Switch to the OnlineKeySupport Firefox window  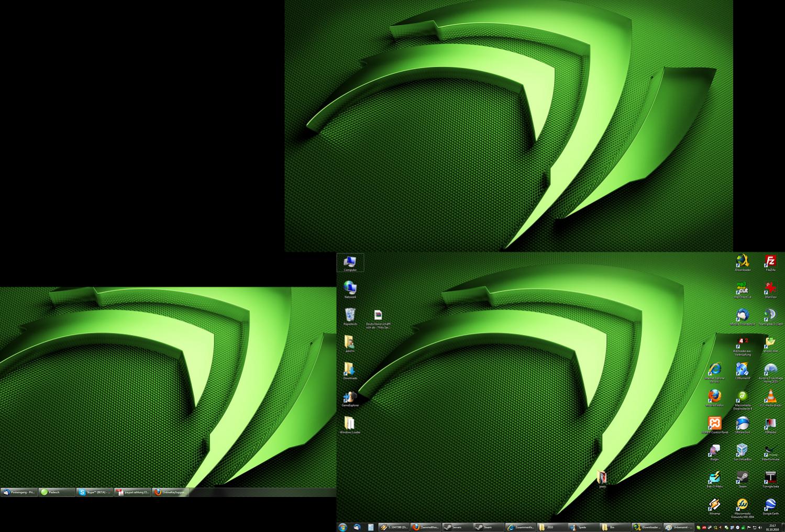pyautogui.click(x=171, y=492)
